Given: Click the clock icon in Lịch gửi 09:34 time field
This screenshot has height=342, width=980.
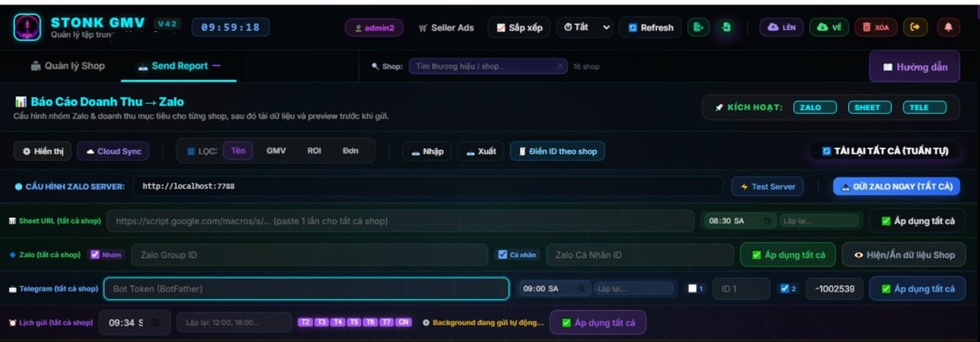Looking at the screenshot, I should (x=155, y=323).
